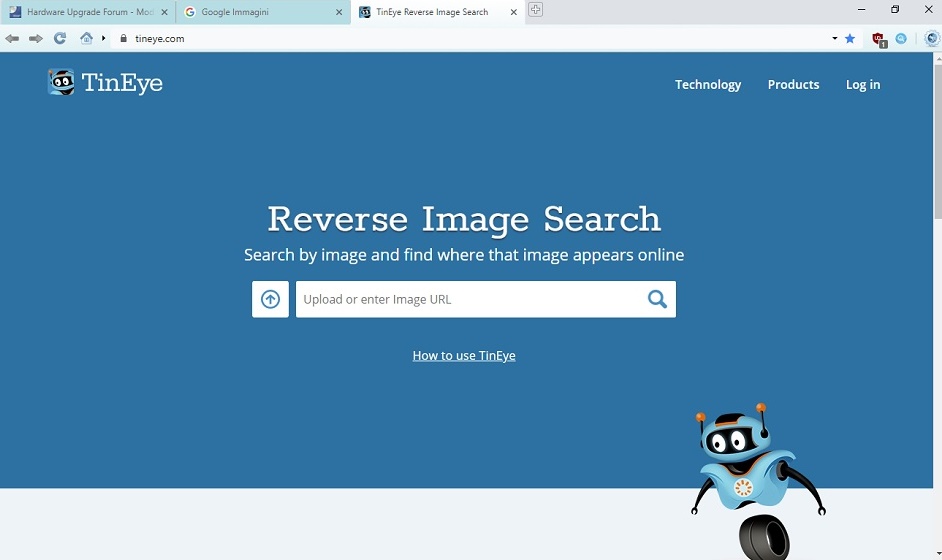This screenshot has height=560, width=942.
Task: Click the scrollbar up arrow
Action: [x=937, y=57]
